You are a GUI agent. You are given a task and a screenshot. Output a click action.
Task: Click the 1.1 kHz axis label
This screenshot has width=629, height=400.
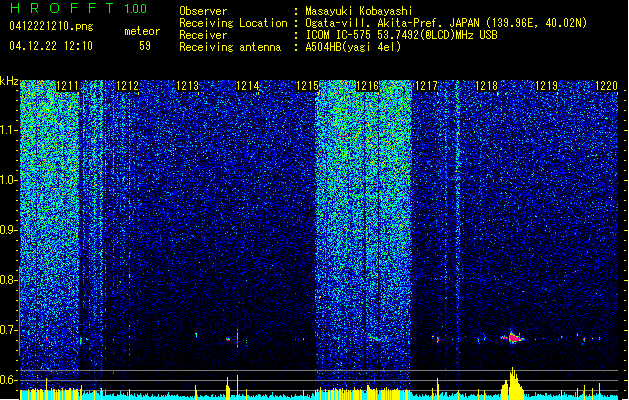click(x=8, y=130)
